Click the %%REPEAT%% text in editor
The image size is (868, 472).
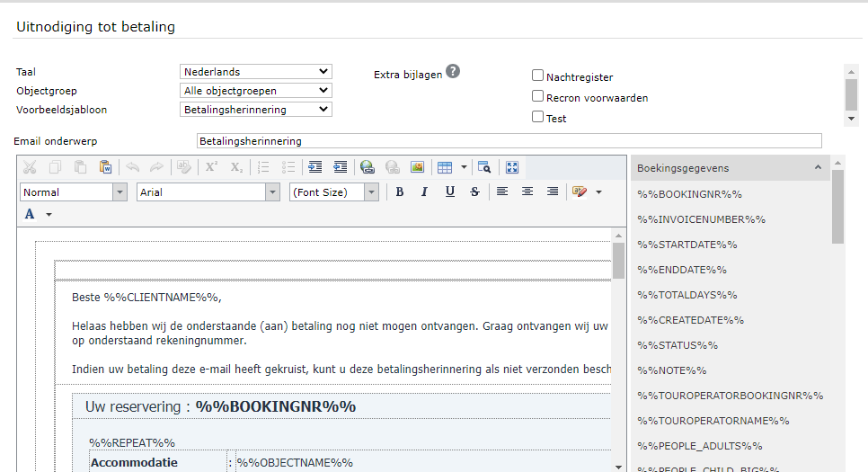click(x=132, y=442)
